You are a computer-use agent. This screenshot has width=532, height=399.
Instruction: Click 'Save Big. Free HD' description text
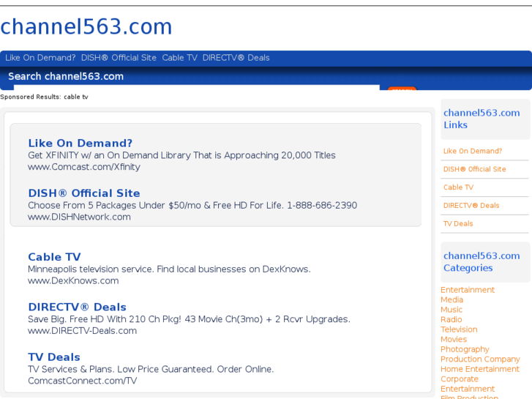pos(189,319)
